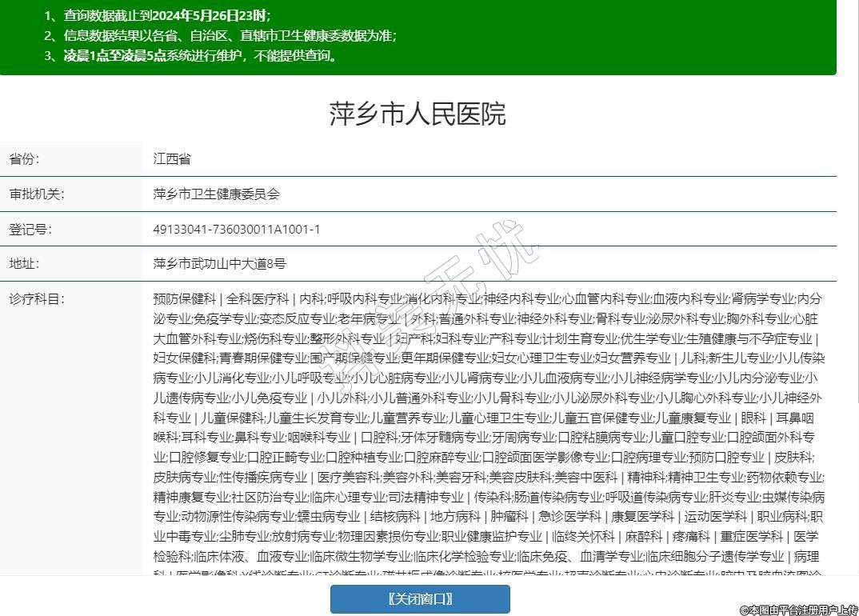Select the address 萍乡市武功山中大道8号
Screen dimensions: 859x616
point(219,264)
